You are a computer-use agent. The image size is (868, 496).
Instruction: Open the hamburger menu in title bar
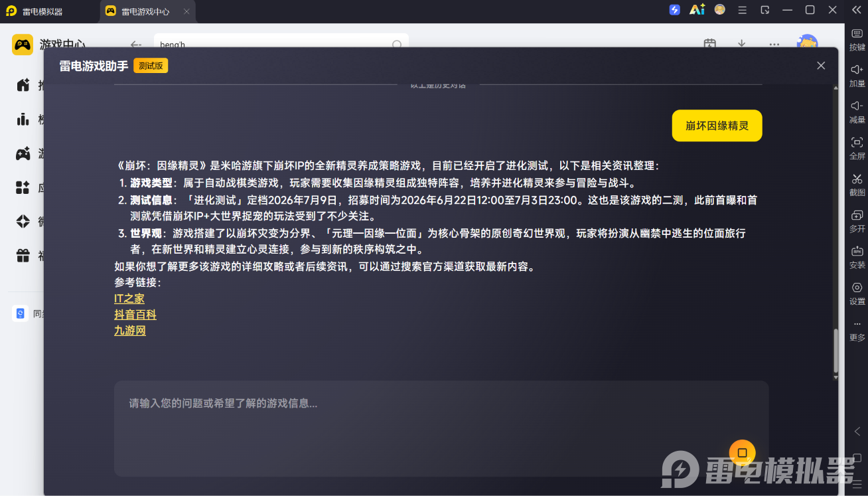[x=743, y=10]
